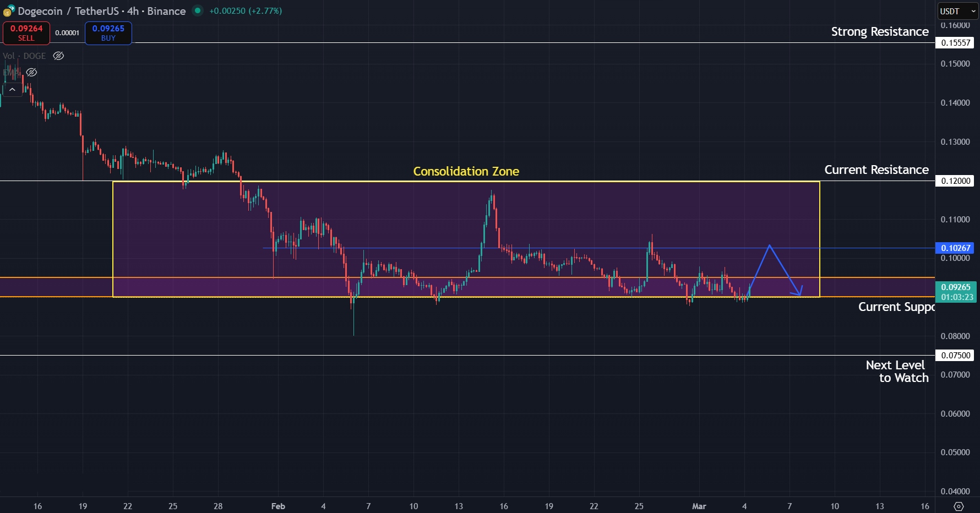This screenshot has width=980, height=513.
Task: Click the Vol · DOGE indicator label
Action: click(x=24, y=56)
